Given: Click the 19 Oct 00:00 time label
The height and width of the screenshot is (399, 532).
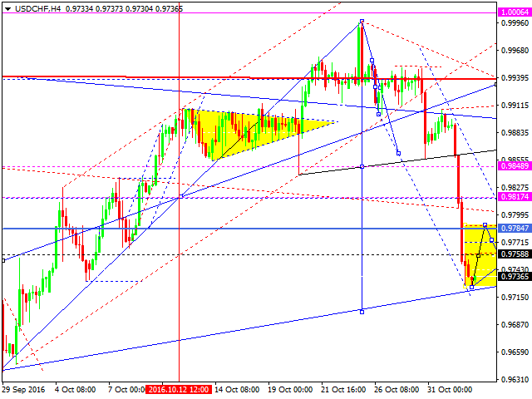Looking at the screenshot, I should [x=290, y=390].
